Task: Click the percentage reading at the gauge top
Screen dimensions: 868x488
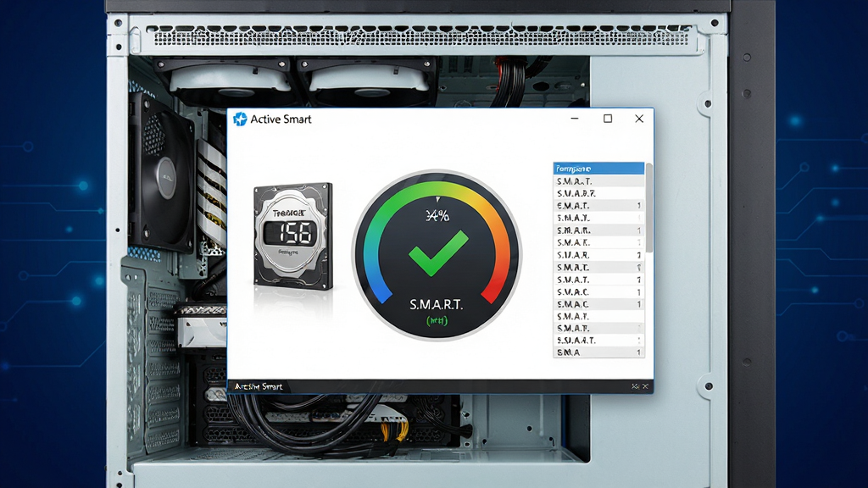Action: tap(437, 216)
